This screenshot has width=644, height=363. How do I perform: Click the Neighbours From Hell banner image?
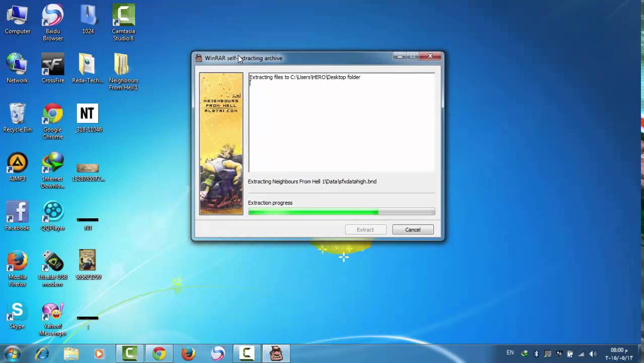coord(221,144)
